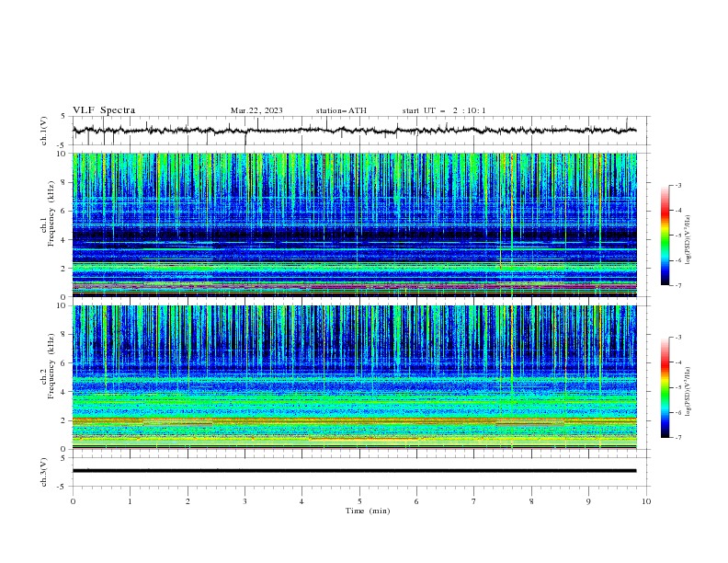Viewport: 728px width, 563px height.
Task: Click the 'station=ATH' label
Action: click(341, 110)
